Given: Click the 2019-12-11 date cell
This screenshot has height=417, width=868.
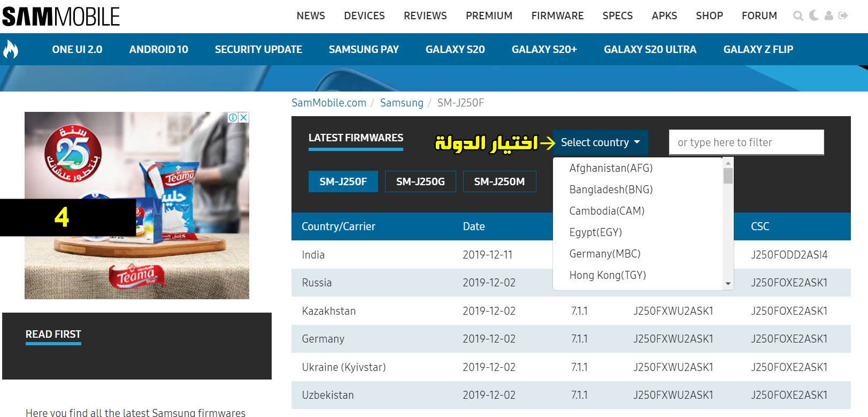Looking at the screenshot, I should (487, 255).
